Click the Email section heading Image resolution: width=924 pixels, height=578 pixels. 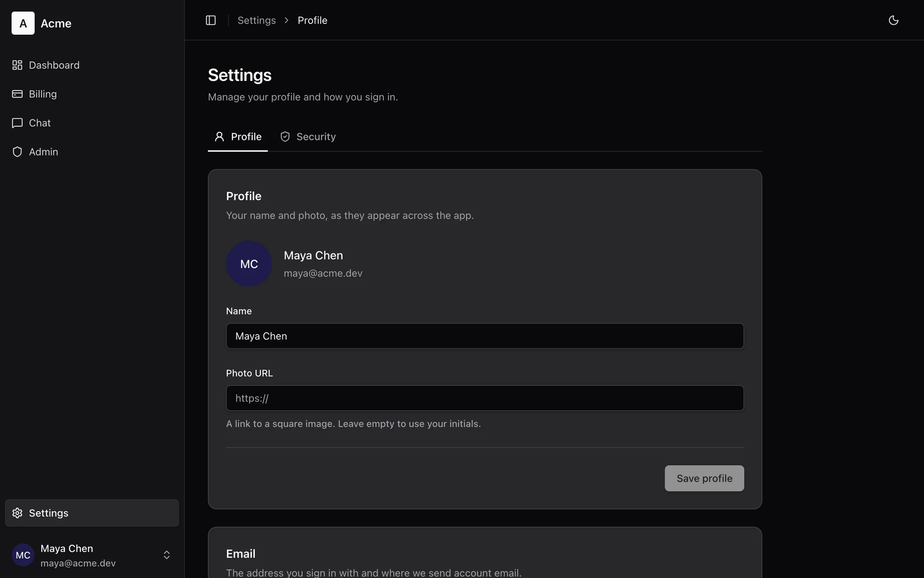click(240, 554)
